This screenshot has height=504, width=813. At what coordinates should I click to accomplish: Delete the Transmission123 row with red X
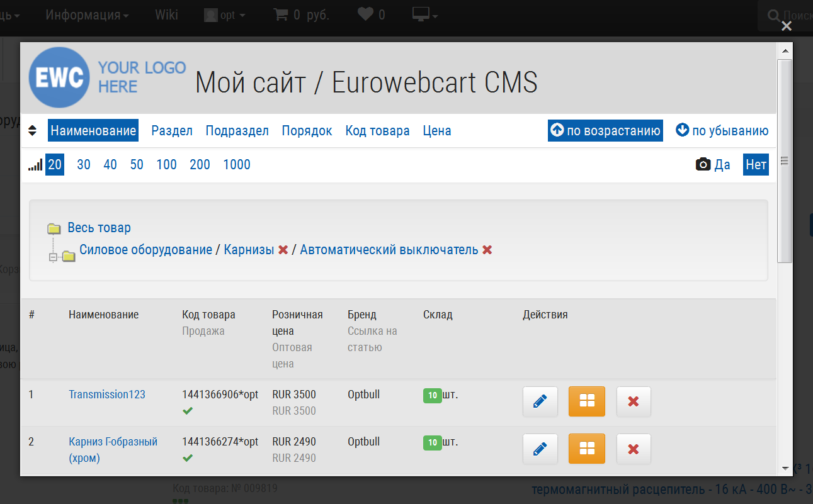pos(634,401)
